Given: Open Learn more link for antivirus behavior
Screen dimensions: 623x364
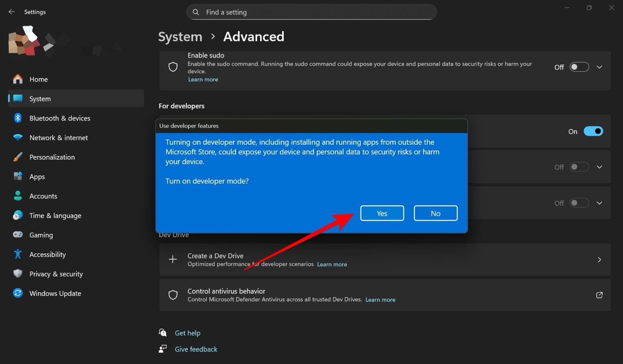Looking at the screenshot, I should 380,300.
